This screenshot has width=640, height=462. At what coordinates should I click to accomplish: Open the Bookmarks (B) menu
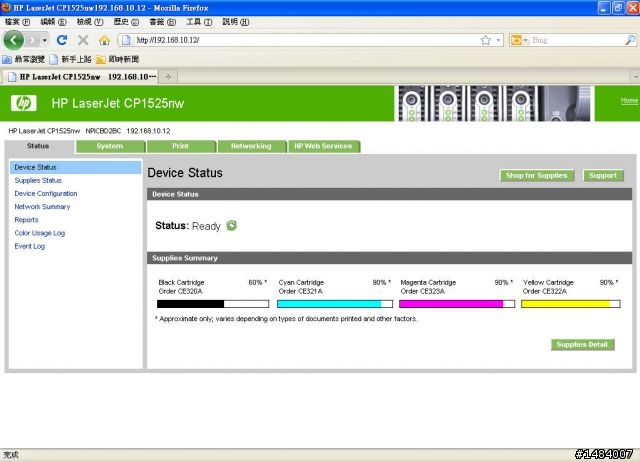[162, 22]
